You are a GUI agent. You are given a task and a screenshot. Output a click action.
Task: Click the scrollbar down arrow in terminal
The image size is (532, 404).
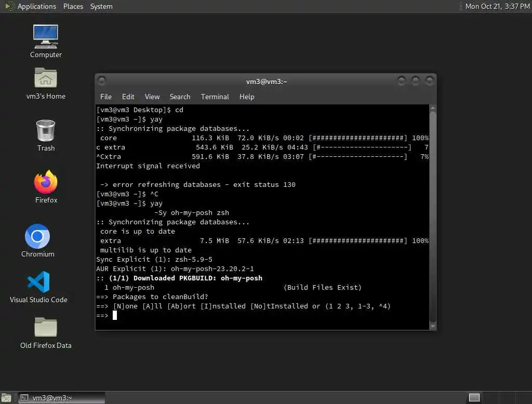pos(433,326)
